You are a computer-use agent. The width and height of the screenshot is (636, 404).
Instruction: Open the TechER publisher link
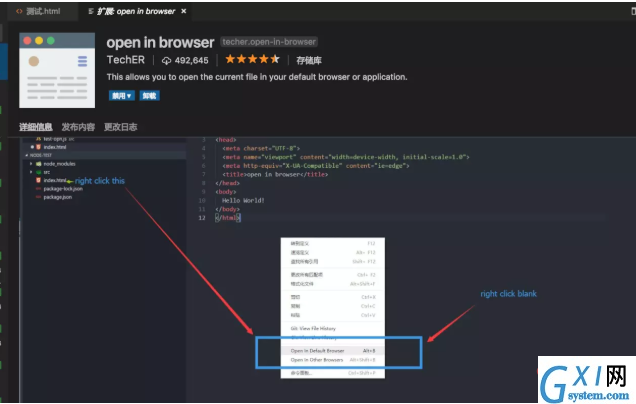pyautogui.click(x=126, y=60)
